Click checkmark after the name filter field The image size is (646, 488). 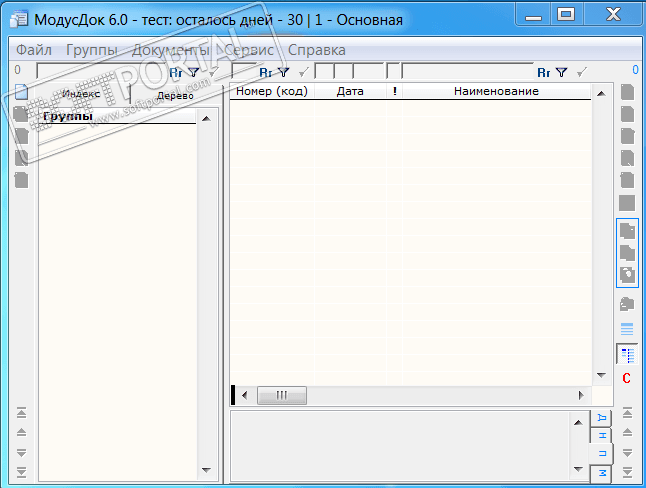click(581, 73)
